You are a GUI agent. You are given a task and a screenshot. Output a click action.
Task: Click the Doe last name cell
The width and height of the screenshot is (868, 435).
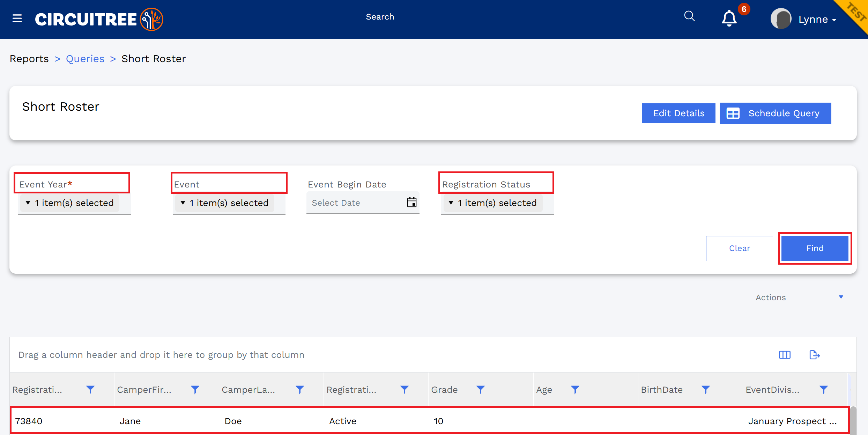click(x=233, y=421)
